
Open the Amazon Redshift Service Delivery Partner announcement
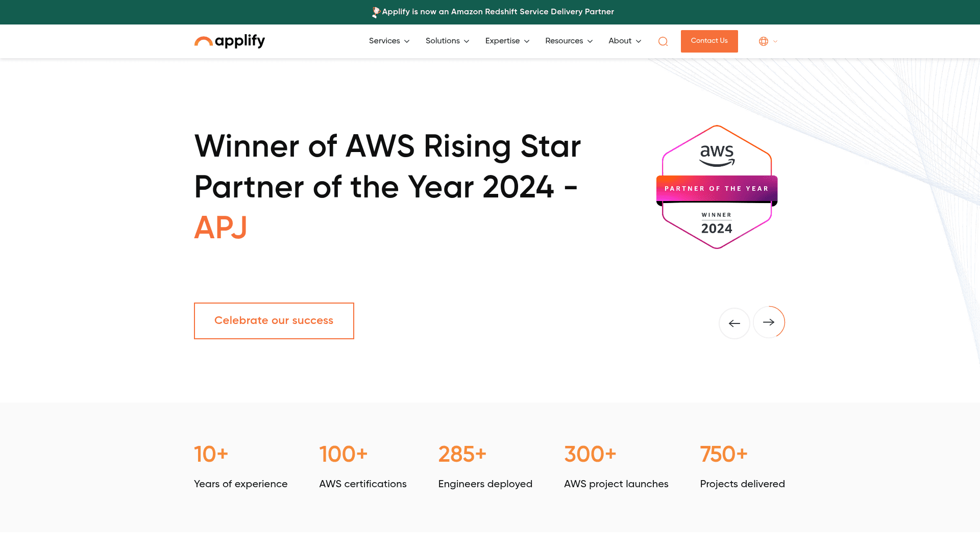pyautogui.click(x=498, y=12)
